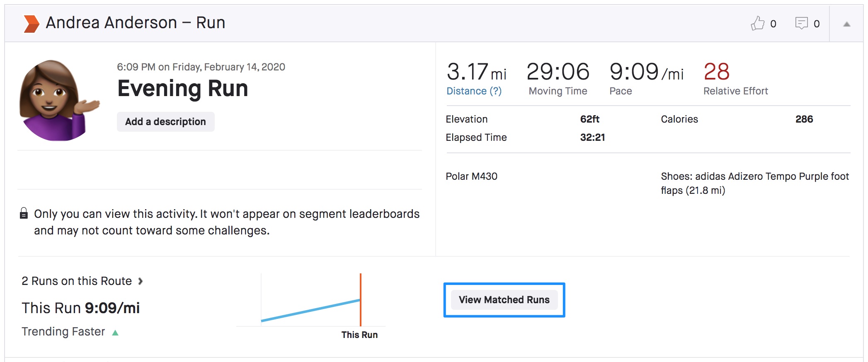
Task: Click the View Matched Runs button
Action: pos(504,299)
